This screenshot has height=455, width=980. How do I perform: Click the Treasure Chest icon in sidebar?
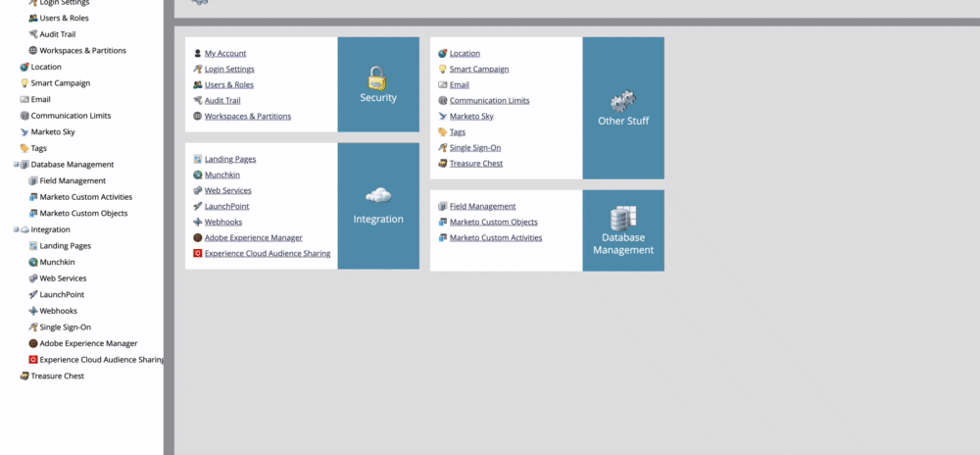[24, 376]
